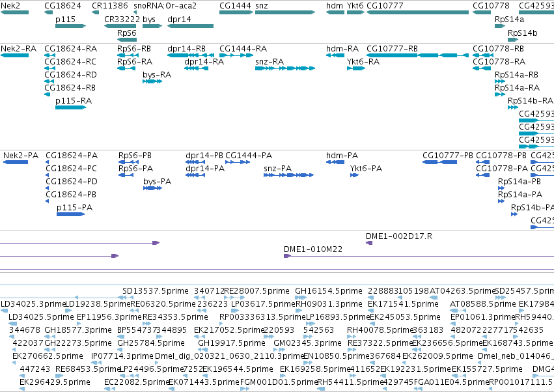Select the RpS6-PB protein label
The width and height of the screenshot is (554, 392).
(135, 155)
